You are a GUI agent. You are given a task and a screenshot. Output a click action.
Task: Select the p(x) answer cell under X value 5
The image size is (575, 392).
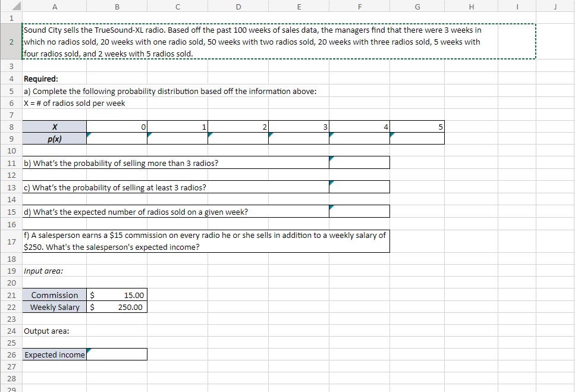point(417,138)
